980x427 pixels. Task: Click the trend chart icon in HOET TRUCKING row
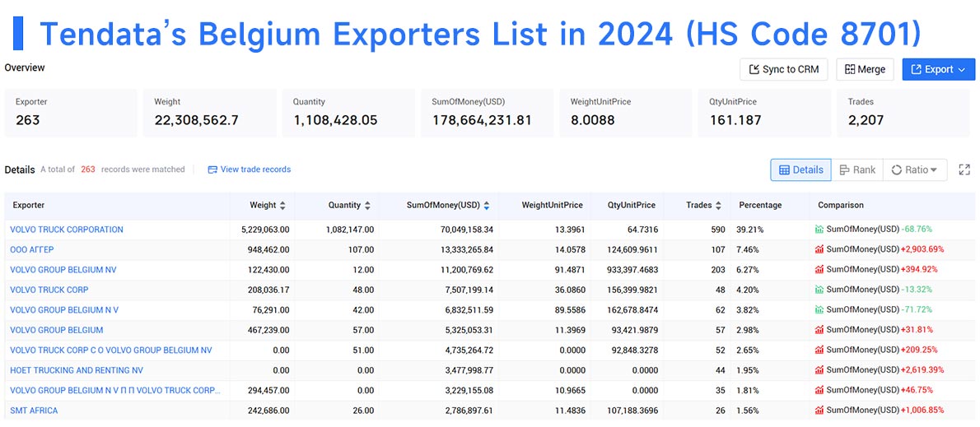819,370
